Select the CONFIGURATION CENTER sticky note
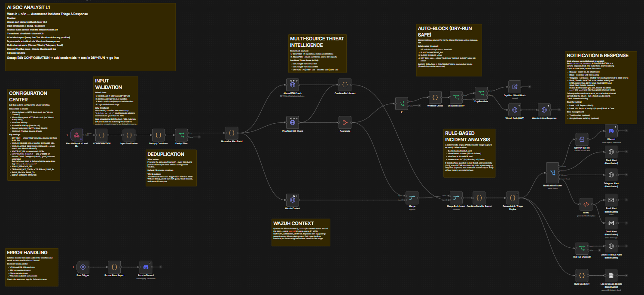 tap(34, 135)
